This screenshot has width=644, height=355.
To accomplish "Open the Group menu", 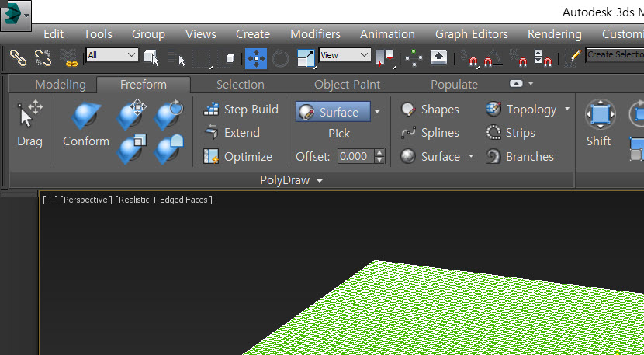I will click(148, 34).
